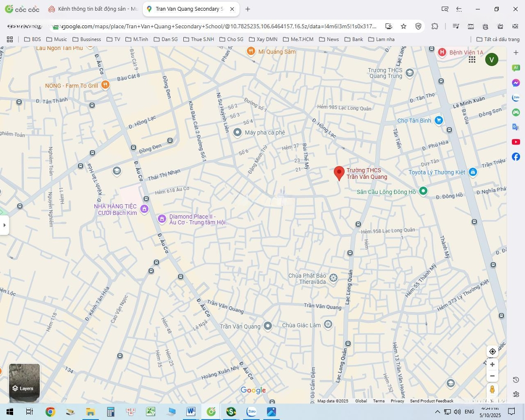Open the history icon in browser sidebar
Screen dimensions: 525x420
point(516,380)
